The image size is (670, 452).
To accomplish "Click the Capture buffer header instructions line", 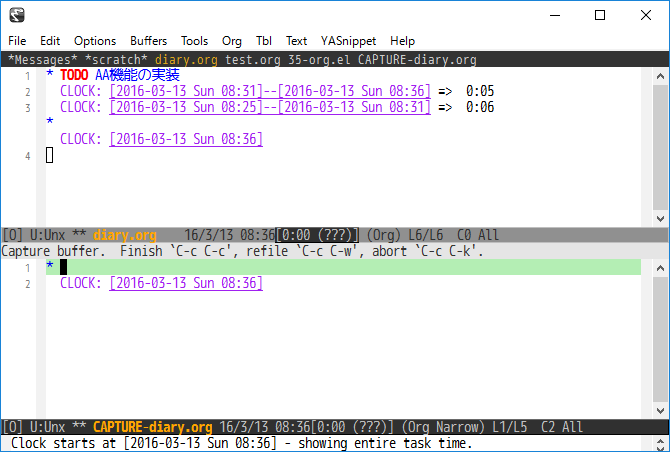I will click(x=242, y=251).
